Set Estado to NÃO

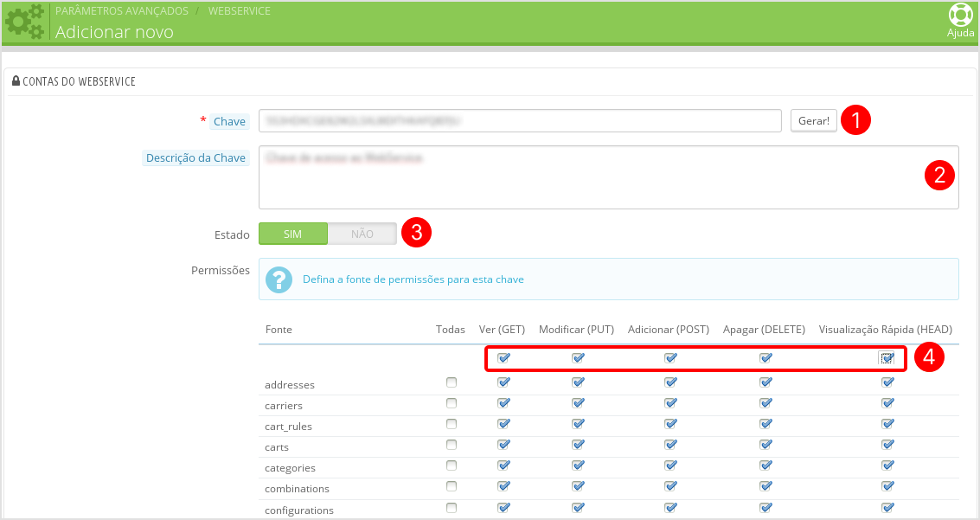coord(362,234)
